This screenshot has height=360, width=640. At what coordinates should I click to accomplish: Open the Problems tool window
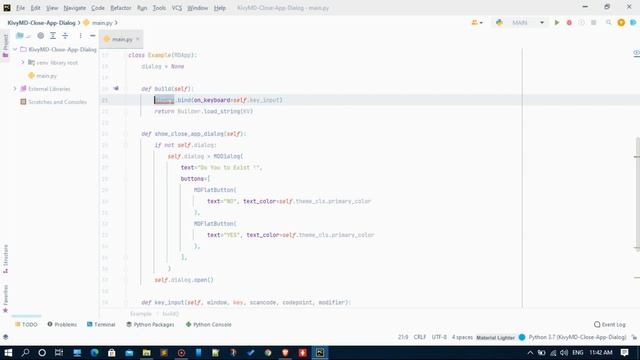click(x=62, y=324)
